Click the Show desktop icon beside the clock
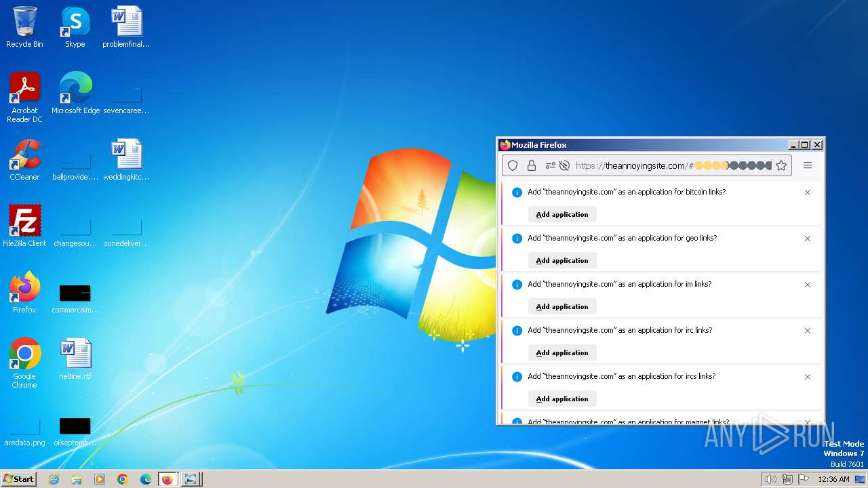This screenshot has height=488, width=868. click(860, 479)
